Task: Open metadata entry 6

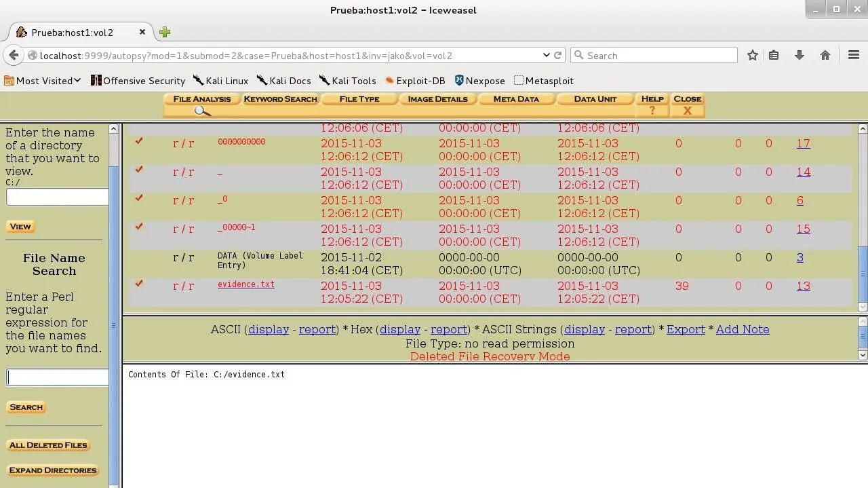Action: [x=800, y=200]
